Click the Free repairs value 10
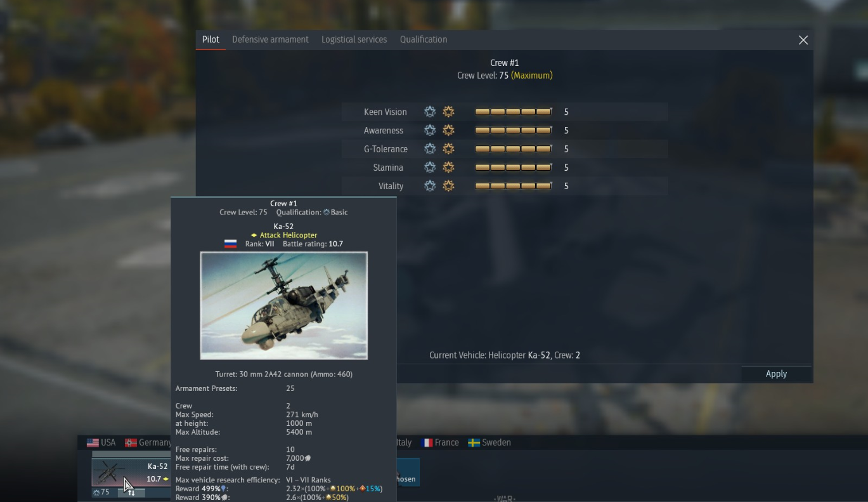The width and height of the screenshot is (868, 502). 290,449
